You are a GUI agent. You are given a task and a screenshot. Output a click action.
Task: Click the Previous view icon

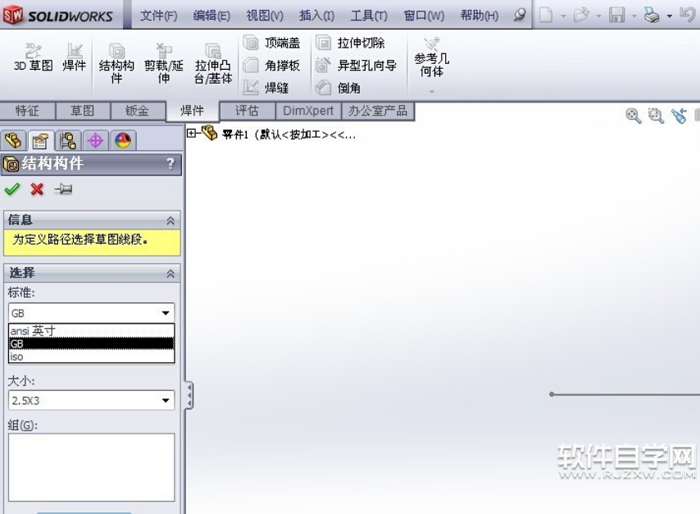click(x=679, y=116)
